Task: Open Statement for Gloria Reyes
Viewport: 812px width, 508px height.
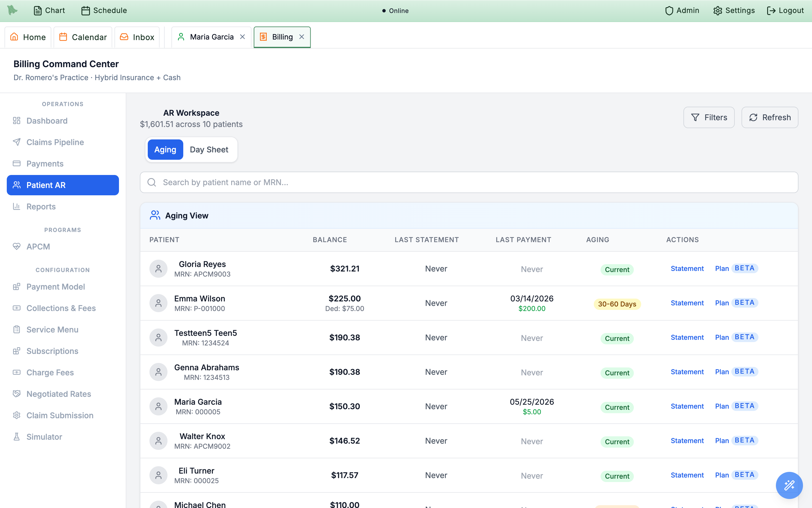Action: coord(687,268)
